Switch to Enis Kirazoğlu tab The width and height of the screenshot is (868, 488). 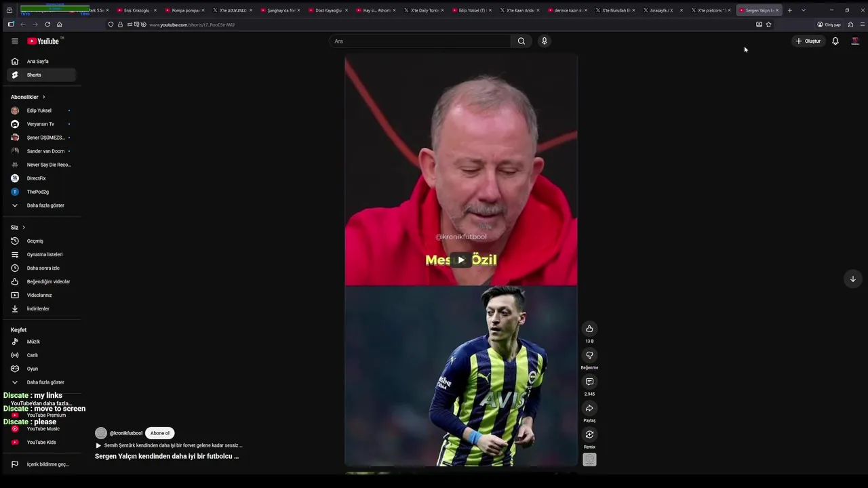pyautogui.click(x=136, y=10)
